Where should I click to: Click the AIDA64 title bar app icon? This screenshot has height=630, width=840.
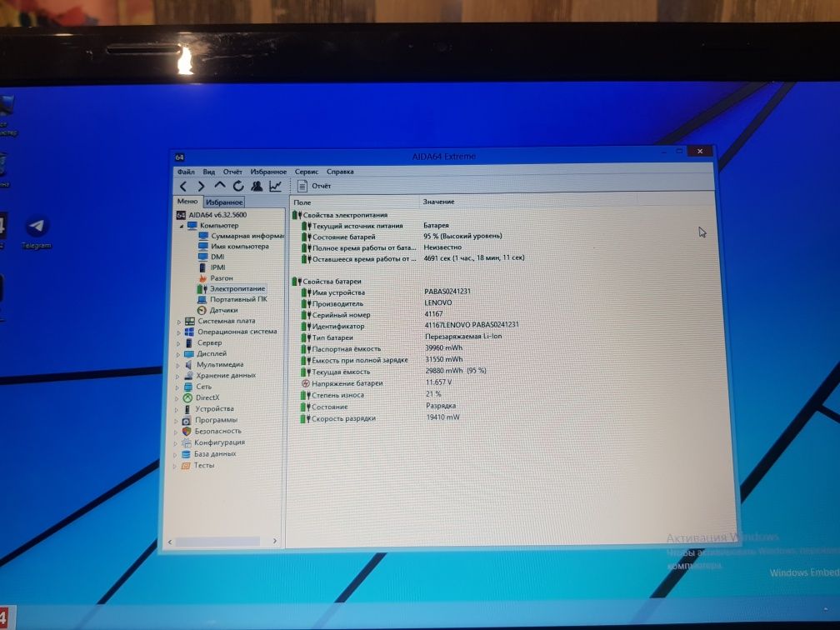[x=179, y=157]
